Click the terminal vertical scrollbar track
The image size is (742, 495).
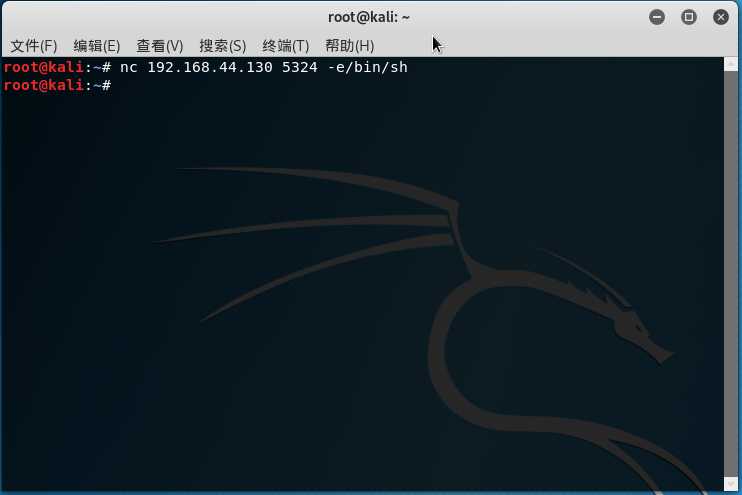731,274
